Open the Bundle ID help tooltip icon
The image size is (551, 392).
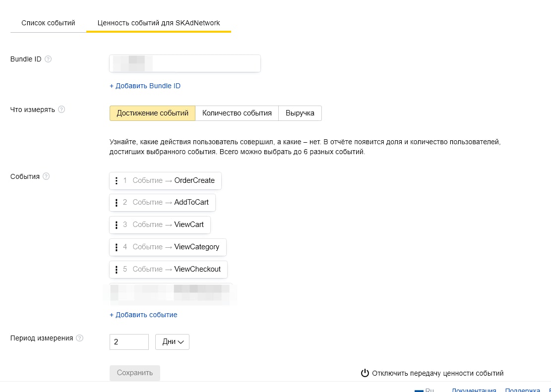click(x=48, y=59)
